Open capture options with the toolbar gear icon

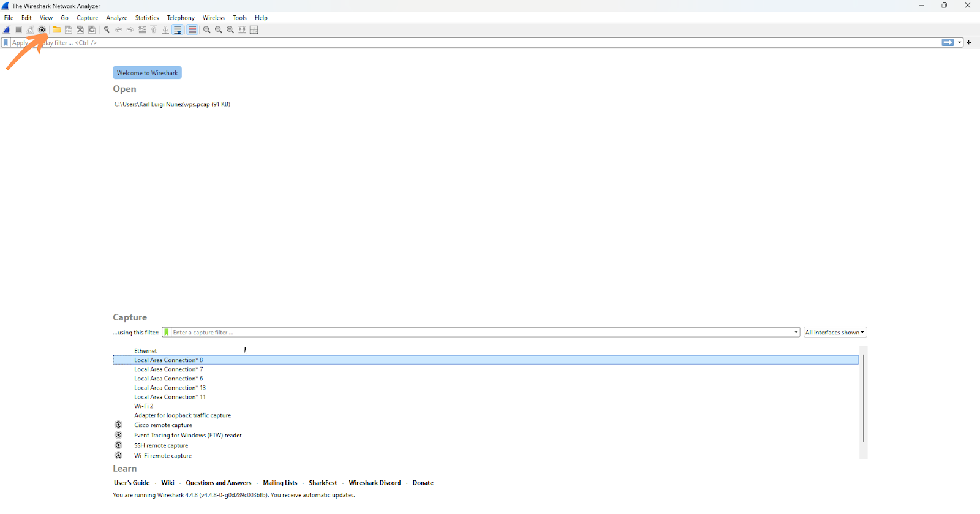[42, 29]
